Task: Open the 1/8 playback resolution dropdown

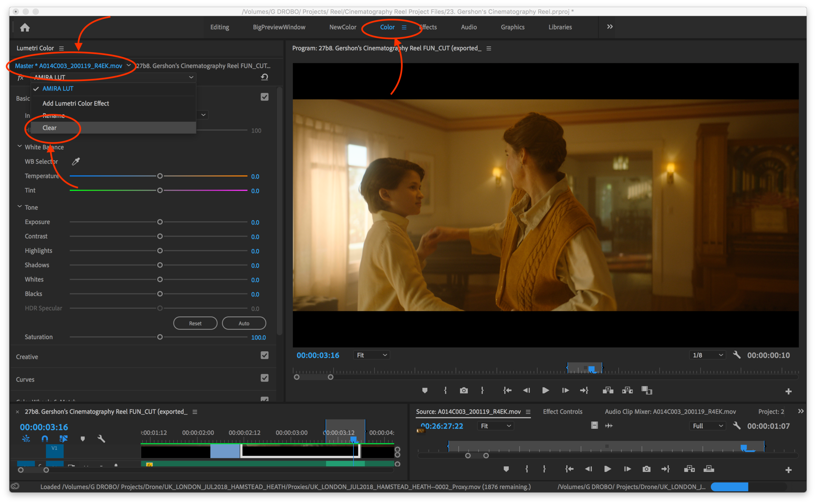Action: point(707,355)
